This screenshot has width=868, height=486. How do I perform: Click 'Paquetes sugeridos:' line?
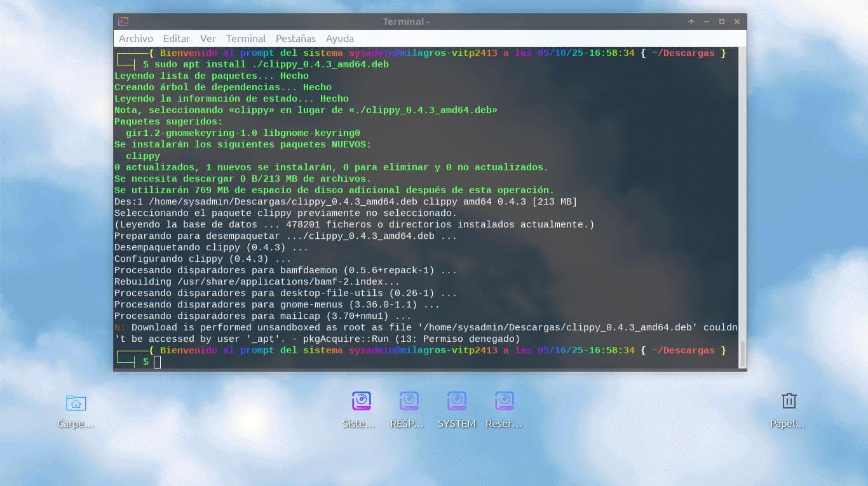coord(168,121)
